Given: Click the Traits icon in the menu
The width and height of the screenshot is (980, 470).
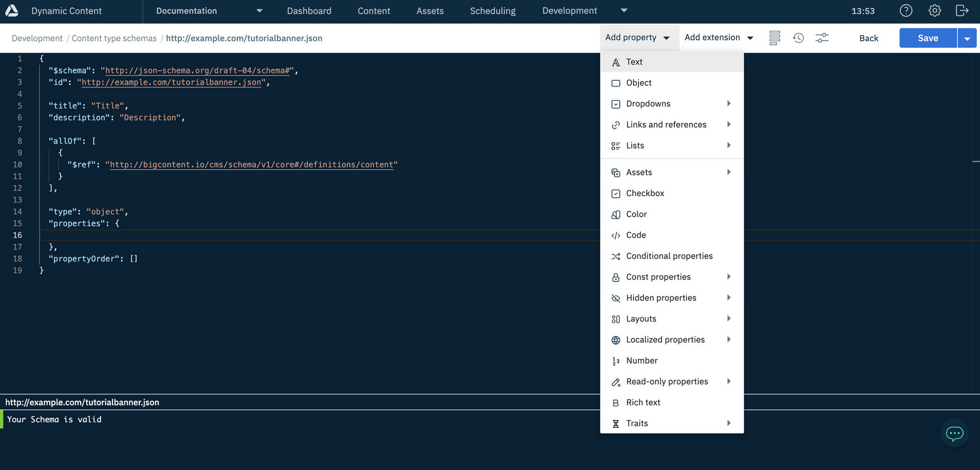Looking at the screenshot, I should (616, 424).
